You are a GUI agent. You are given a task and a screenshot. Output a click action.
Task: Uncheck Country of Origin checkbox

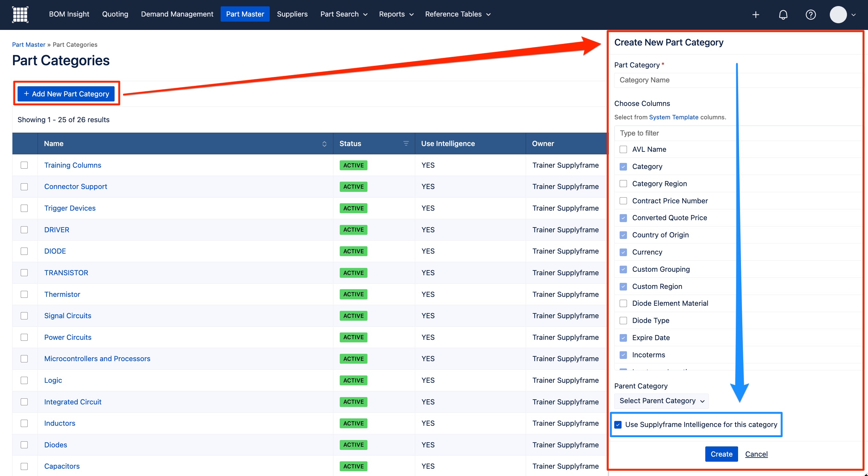tap(623, 235)
